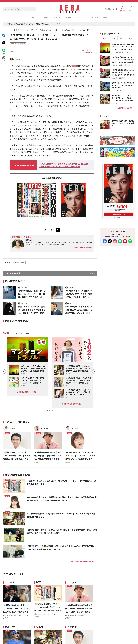The width and height of the screenshot is (138, 644).
Task: Open マンショントラブル special feature banner
Action: click(28, 350)
